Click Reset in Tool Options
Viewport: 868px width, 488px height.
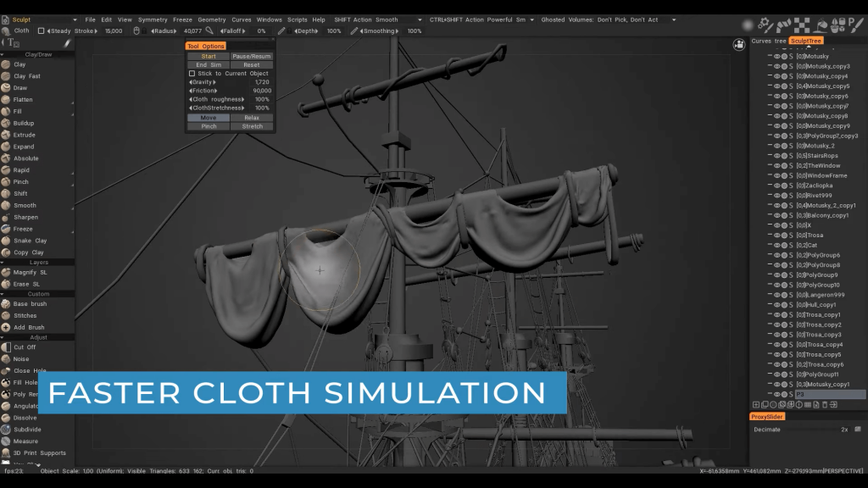pyautogui.click(x=251, y=64)
